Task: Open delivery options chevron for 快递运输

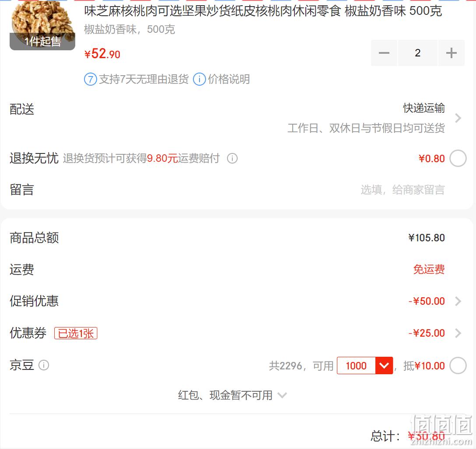Action: click(458, 118)
